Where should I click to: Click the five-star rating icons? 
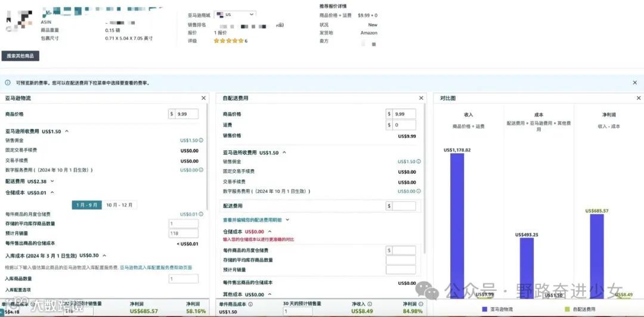(228, 41)
